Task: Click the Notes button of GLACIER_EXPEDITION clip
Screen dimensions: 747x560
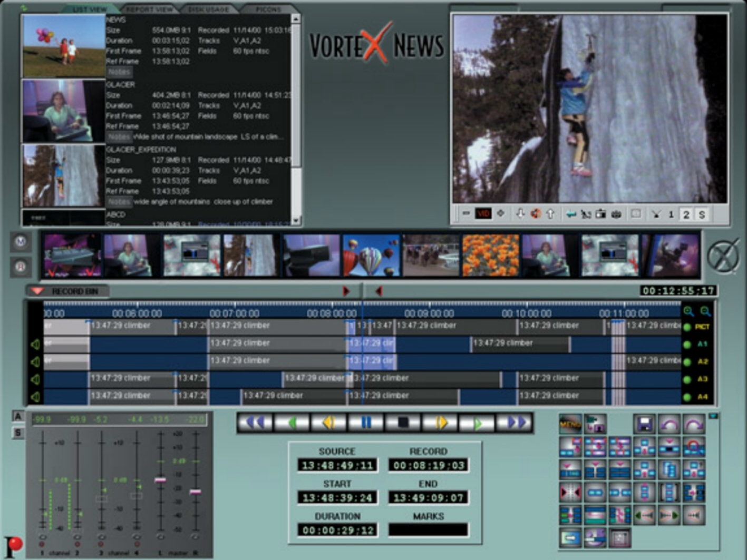Action: click(119, 201)
